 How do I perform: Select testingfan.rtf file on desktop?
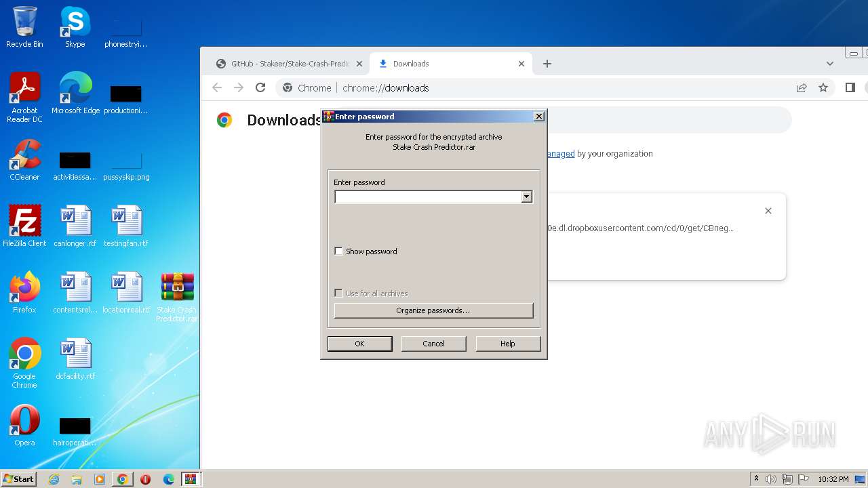126,226
